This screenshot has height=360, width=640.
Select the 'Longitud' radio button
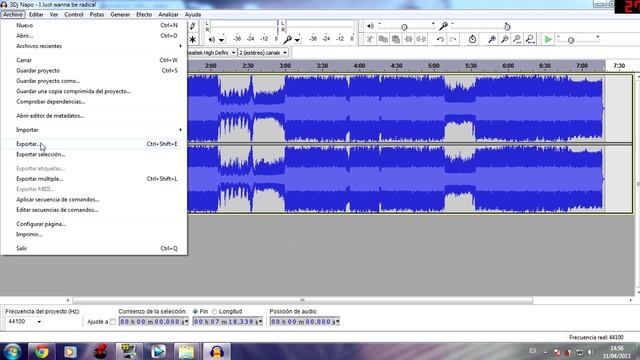[215, 311]
